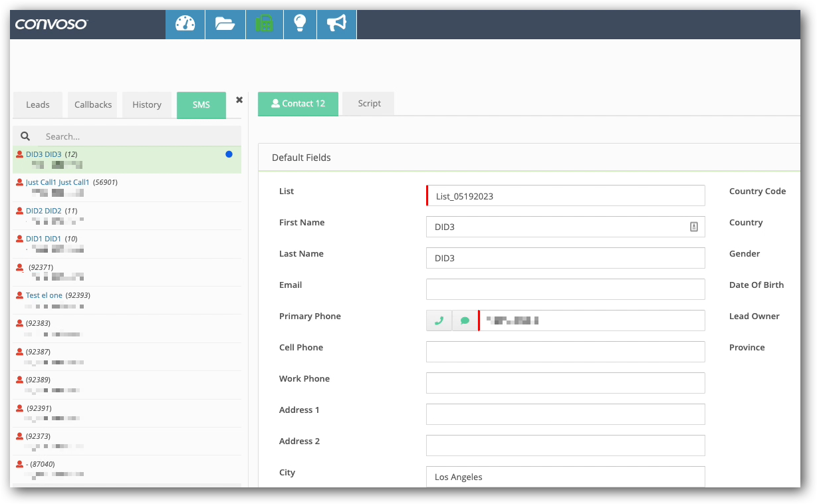Click the search magnifier icon in the panel
The image size is (817, 504).
click(25, 136)
